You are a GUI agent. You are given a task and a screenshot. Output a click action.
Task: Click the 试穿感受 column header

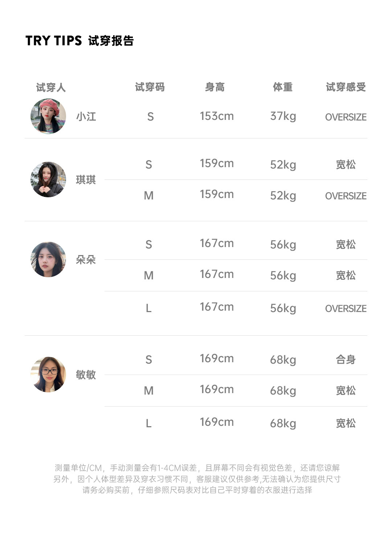(346, 87)
